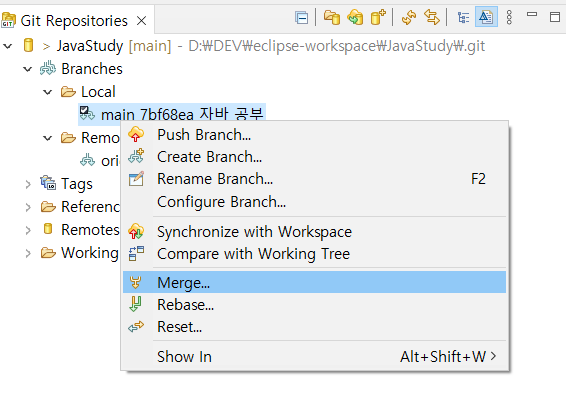Click the Compare with Working Tree icon
The height and width of the screenshot is (401, 566).
pyautogui.click(x=136, y=253)
